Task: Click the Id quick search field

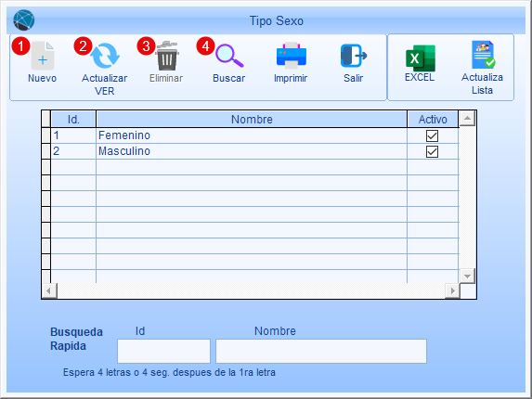Action: (x=163, y=351)
